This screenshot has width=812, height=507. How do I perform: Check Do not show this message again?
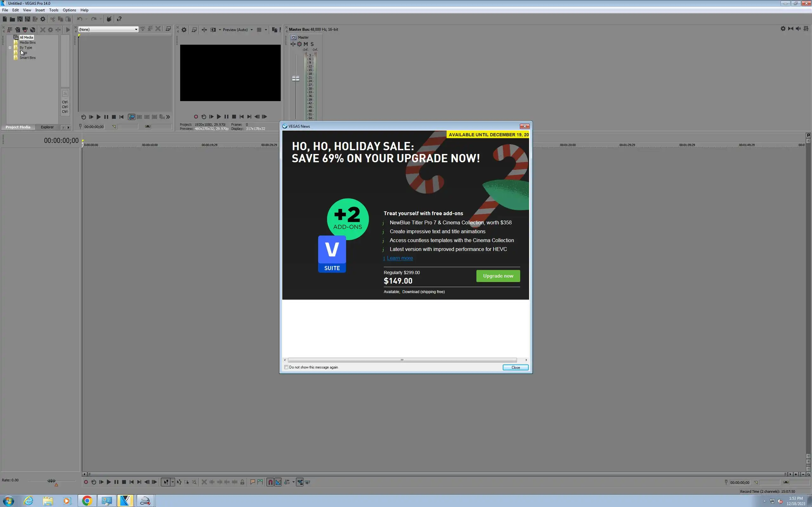click(x=286, y=367)
